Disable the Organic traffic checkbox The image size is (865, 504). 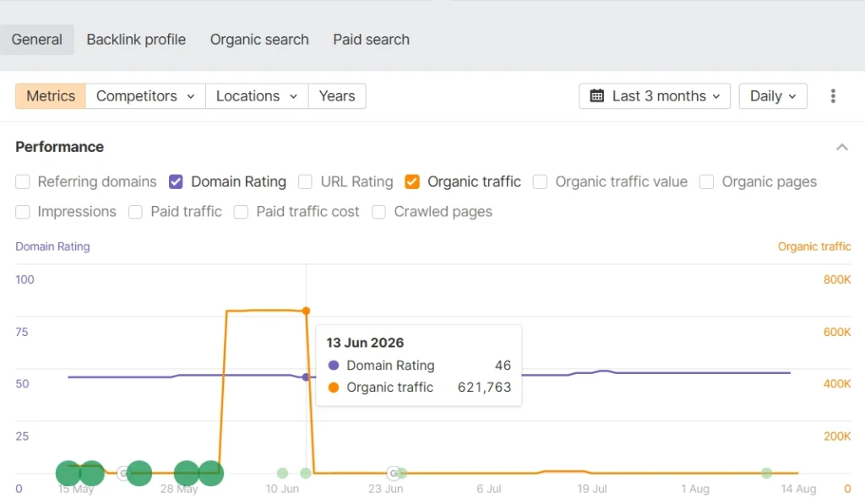click(412, 182)
